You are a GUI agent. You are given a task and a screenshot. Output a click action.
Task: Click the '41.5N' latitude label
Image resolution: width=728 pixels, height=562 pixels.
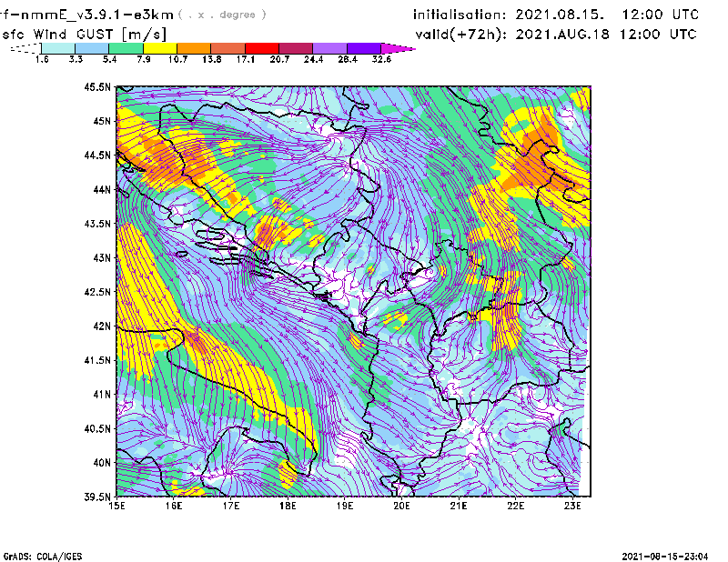point(97,360)
